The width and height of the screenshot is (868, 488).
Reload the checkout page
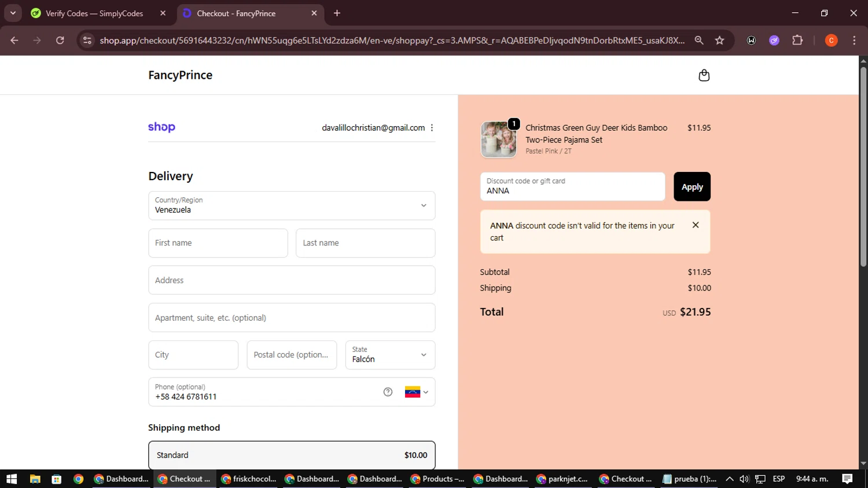tap(60, 41)
